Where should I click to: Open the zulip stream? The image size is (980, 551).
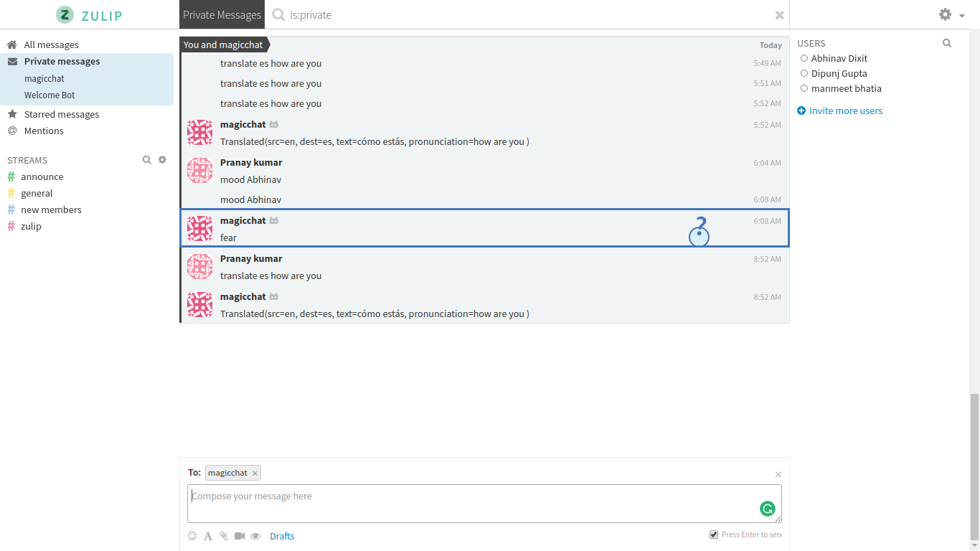[31, 226]
